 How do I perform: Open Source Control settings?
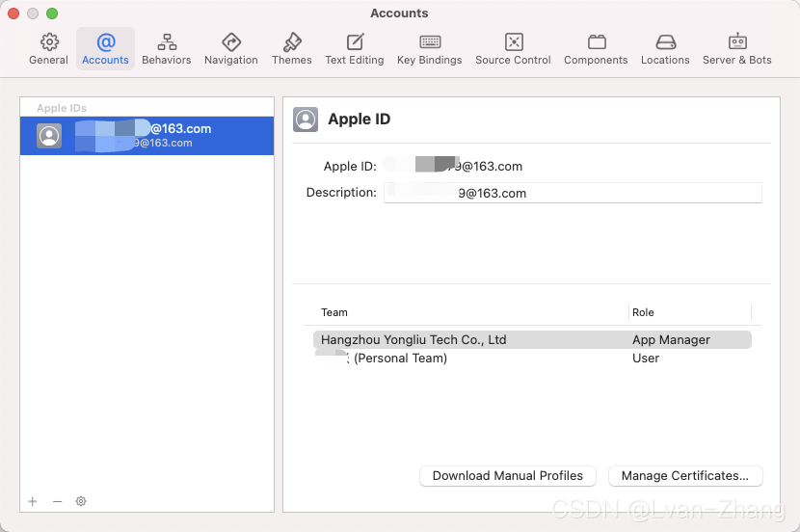tap(514, 49)
